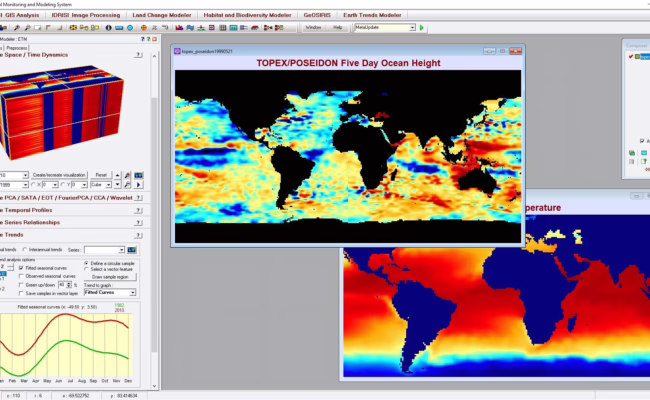This screenshot has height=400, width=650.
Task: Open the Y value dropdown
Action: (84, 184)
